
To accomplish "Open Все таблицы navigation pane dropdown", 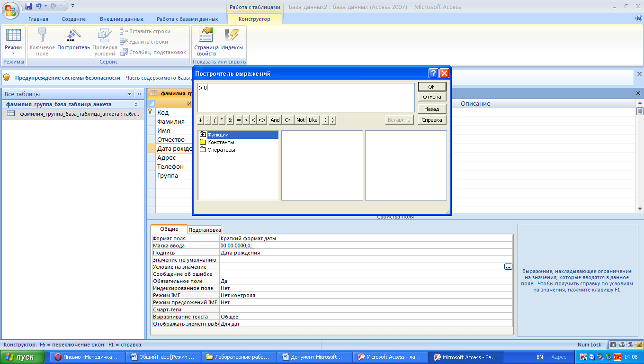I will click(x=130, y=94).
